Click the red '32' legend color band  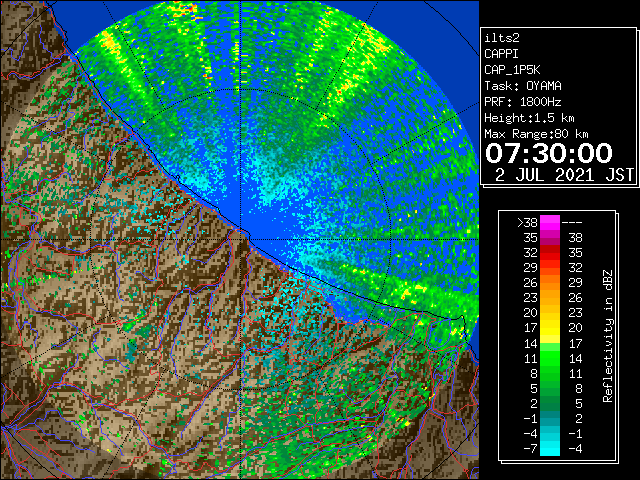(x=550, y=253)
